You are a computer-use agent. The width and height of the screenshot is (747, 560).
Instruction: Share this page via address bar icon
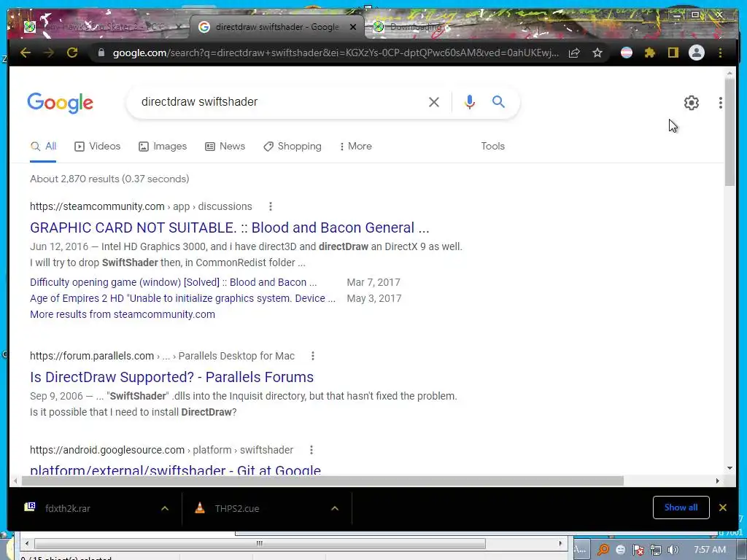[x=575, y=52]
